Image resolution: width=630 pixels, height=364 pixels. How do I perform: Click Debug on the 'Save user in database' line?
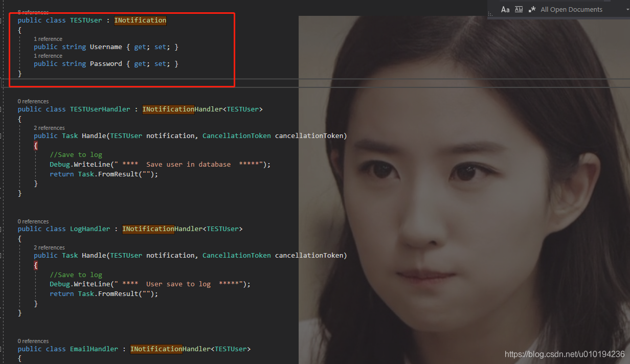pyautogui.click(x=60, y=165)
